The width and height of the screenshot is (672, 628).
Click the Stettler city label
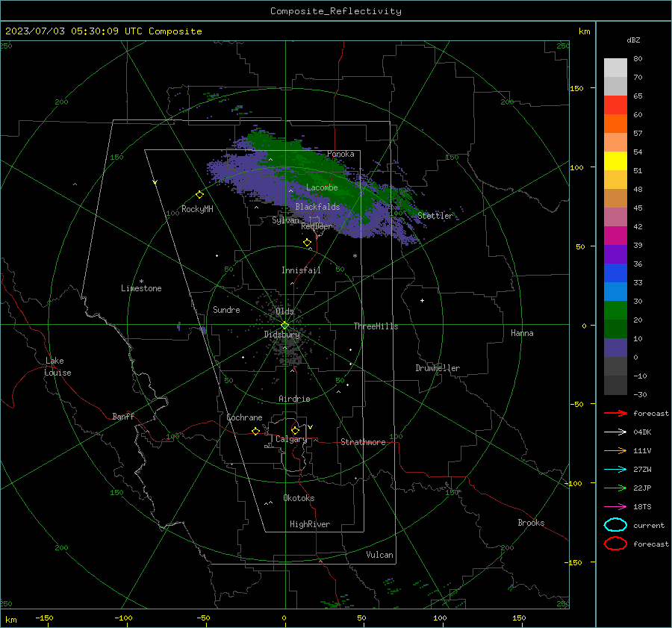(435, 216)
